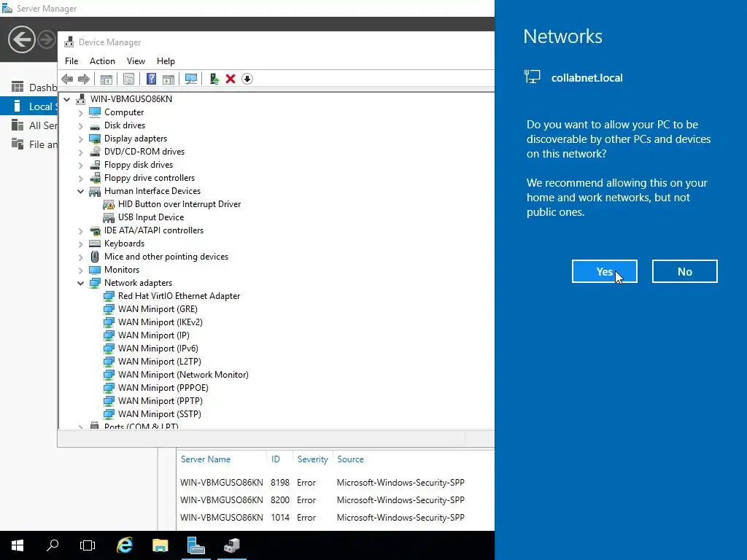Image resolution: width=747 pixels, height=560 pixels.
Task: Select the event row with ID 8200
Action: 335,500
